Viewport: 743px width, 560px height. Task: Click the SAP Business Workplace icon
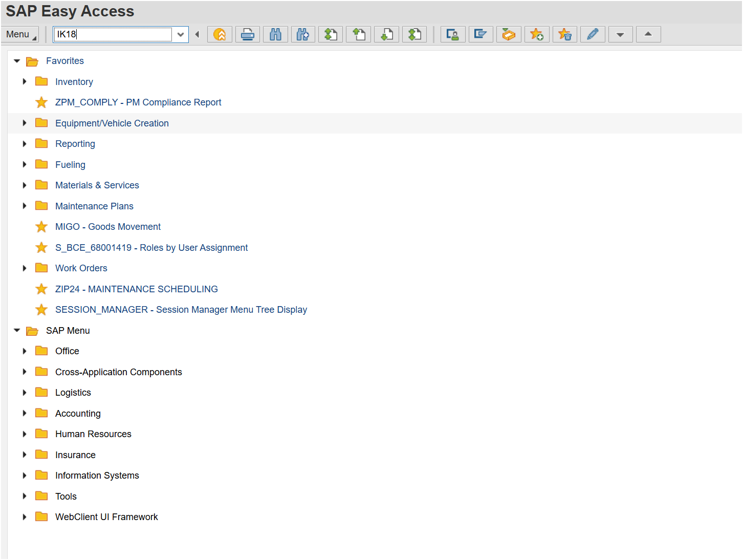click(509, 34)
